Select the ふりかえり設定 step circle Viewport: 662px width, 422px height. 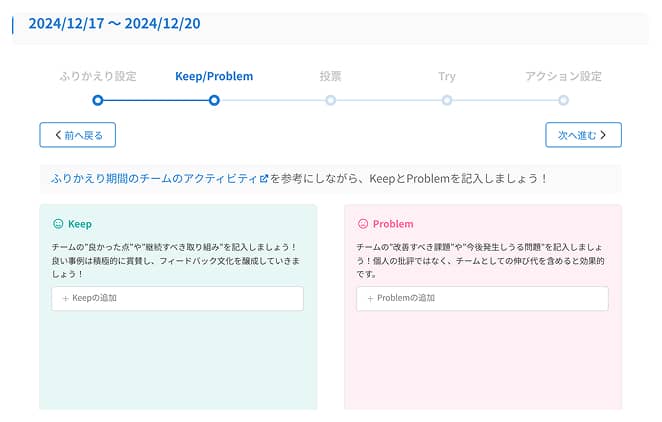pyautogui.click(x=98, y=100)
